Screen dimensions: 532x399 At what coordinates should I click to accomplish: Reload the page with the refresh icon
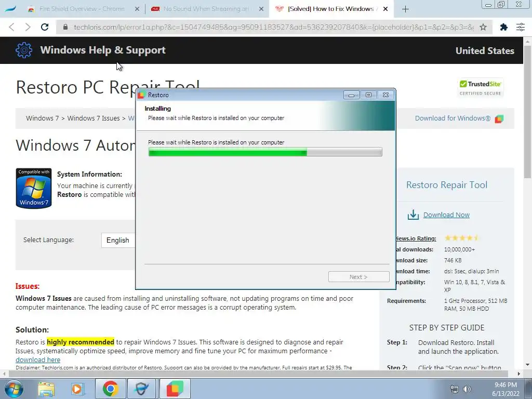45,27
